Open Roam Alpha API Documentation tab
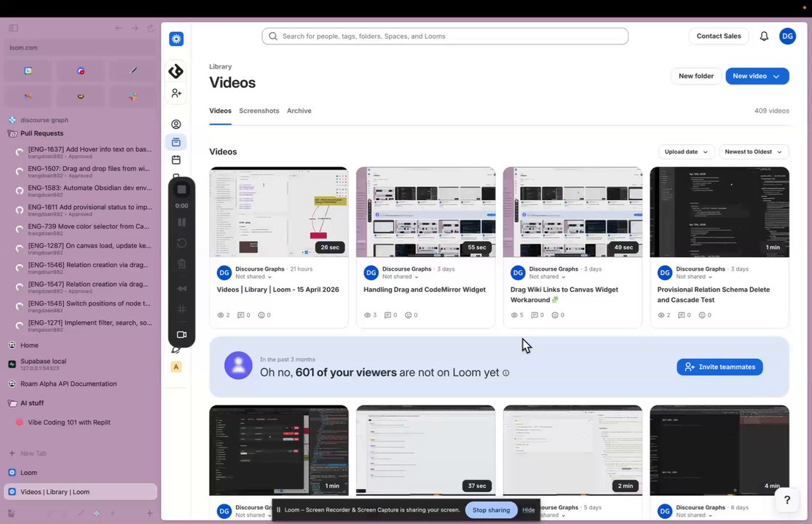This screenshot has height=524, width=812. (80, 384)
